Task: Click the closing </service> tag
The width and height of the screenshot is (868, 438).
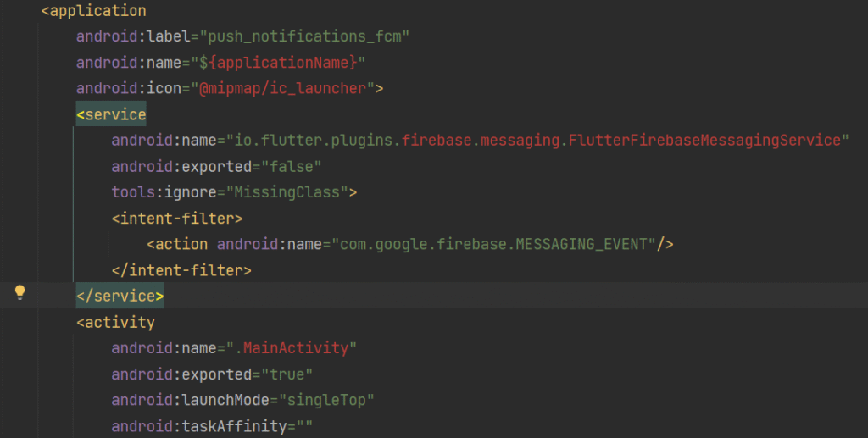Action: coord(120,297)
